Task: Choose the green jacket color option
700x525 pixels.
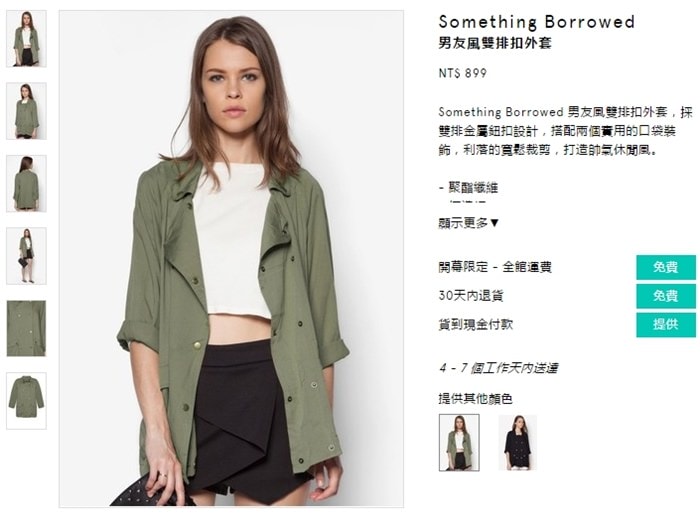Action: click(459, 442)
